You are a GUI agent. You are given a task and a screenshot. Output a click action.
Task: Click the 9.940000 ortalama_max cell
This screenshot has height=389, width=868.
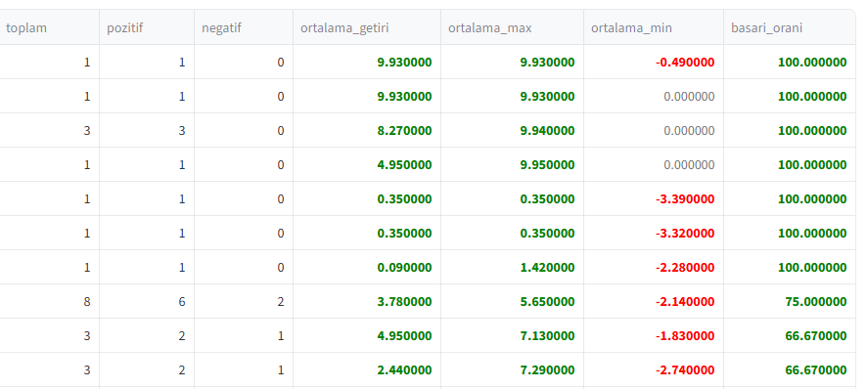[x=512, y=130]
